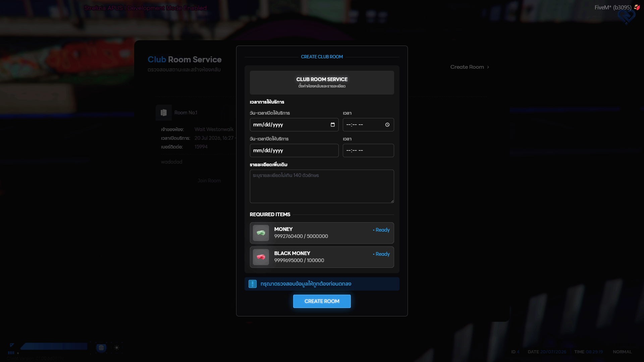Viewport: 644px width, 362px height.
Task: Focus the closing time field
Action: (x=368, y=150)
